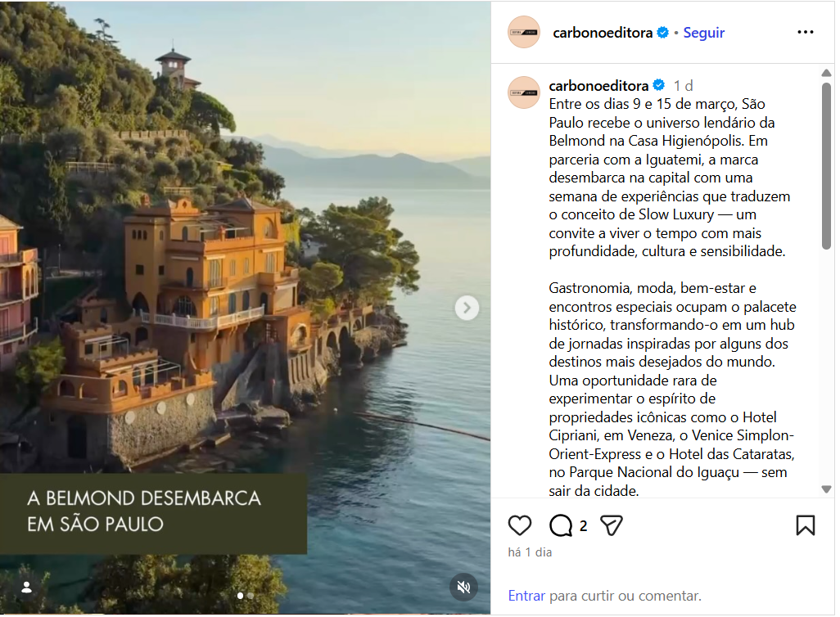Viewport: 840px width, 617px height.
Task: Click the caption scrollbar up arrow
Action: [x=826, y=73]
